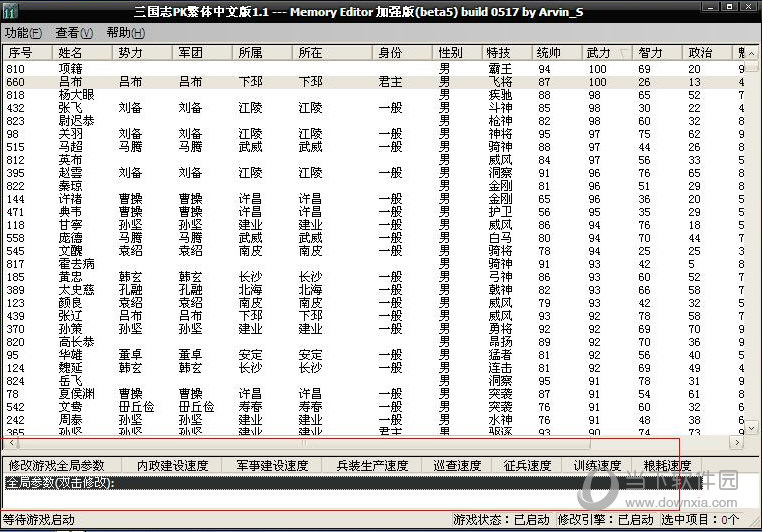Sort by 特技 column header
Screen dimensions: 762x532
click(507, 52)
